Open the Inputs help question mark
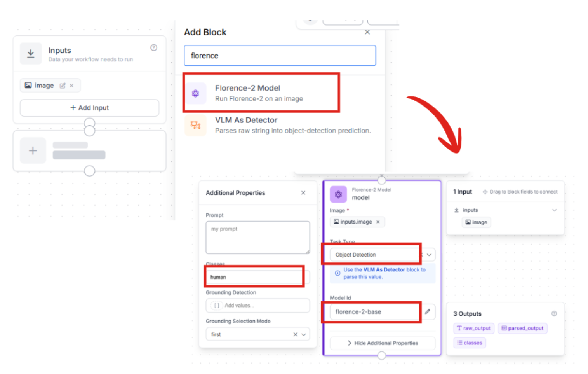The image size is (588, 374). click(x=154, y=48)
